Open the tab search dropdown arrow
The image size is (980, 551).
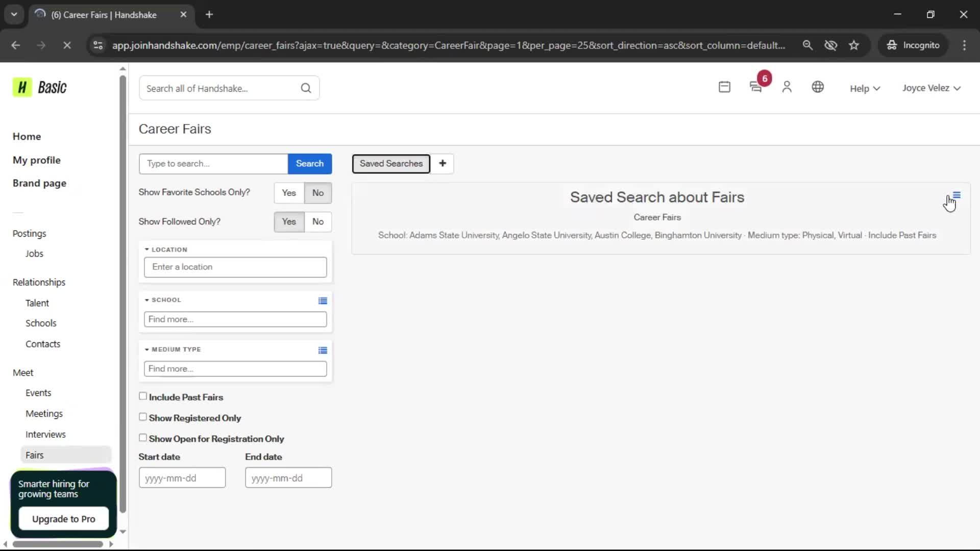click(14, 15)
